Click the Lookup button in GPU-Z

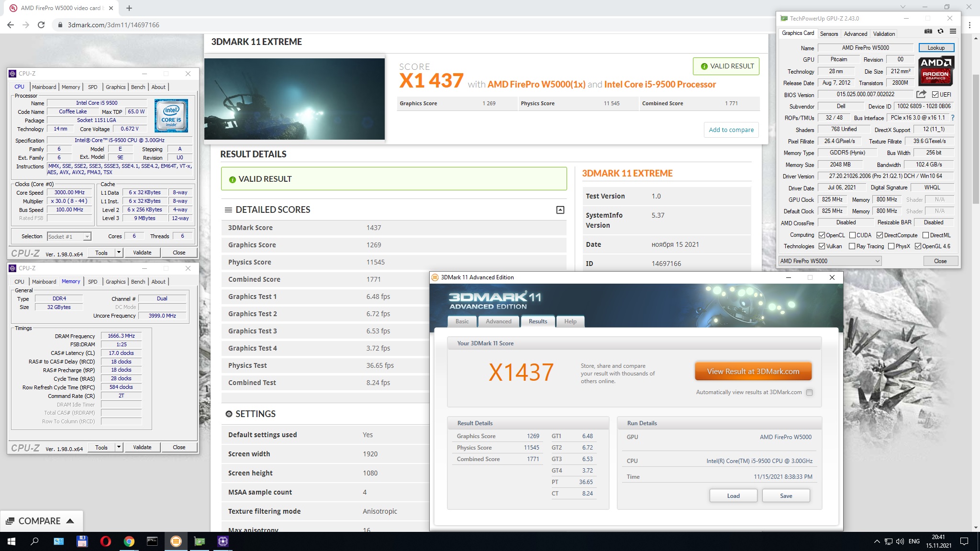pos(936,48)
